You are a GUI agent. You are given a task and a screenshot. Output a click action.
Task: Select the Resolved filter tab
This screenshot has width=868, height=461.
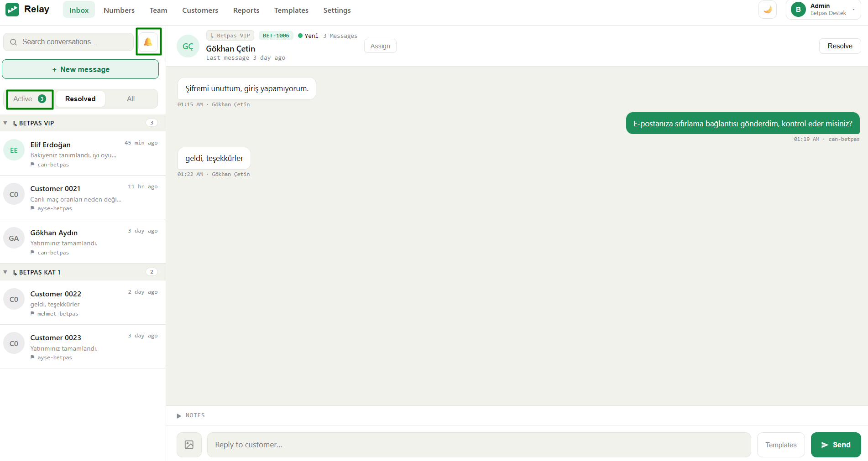[x=80, y=99]
